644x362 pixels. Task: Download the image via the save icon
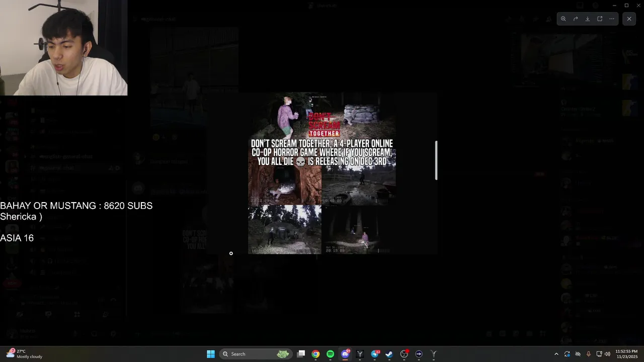(588, 19)
